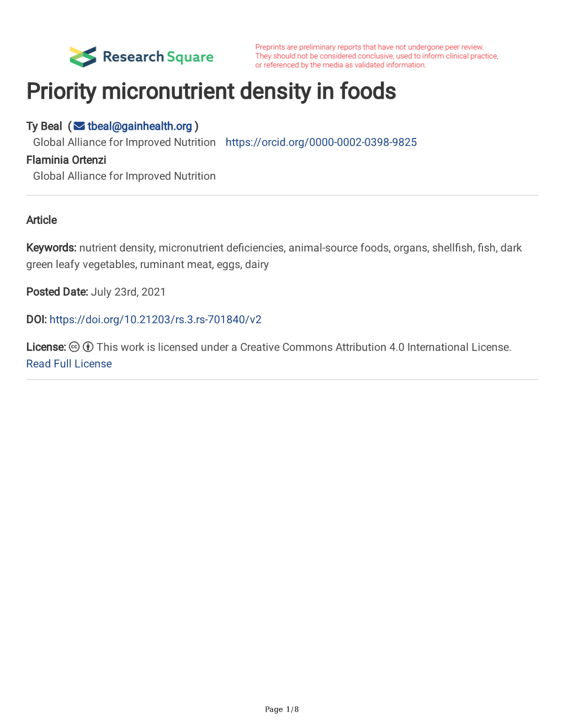Image resolution: width=563 pixels, height=728 pixels.
Task: Open the tbeal@gainhealth.org email link
Action: (x=140, y=126)
